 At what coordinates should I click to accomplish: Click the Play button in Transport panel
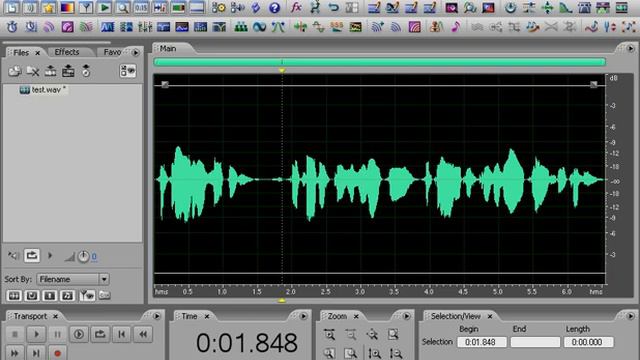coord(36,334)
